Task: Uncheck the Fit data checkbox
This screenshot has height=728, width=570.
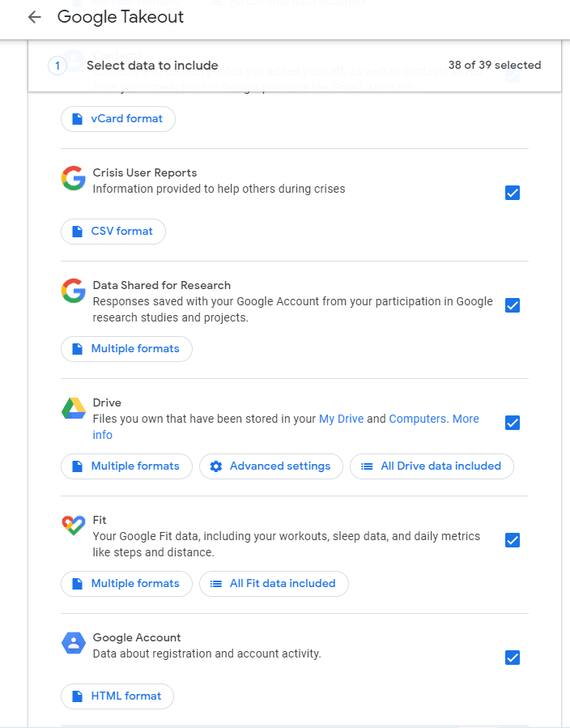Action: coord(512,540)
